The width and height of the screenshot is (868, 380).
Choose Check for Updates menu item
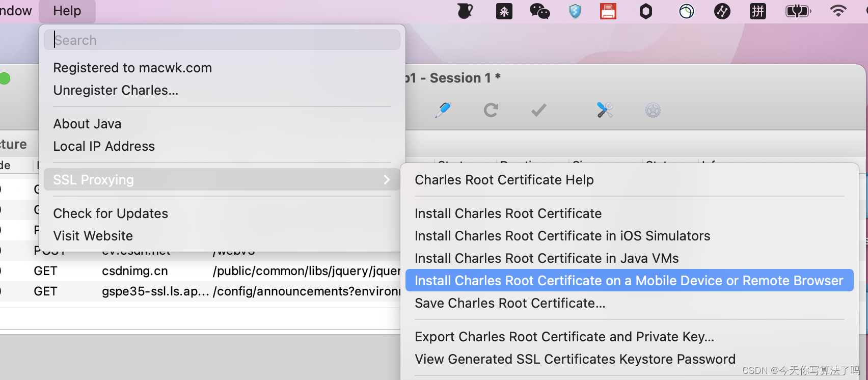111,213
